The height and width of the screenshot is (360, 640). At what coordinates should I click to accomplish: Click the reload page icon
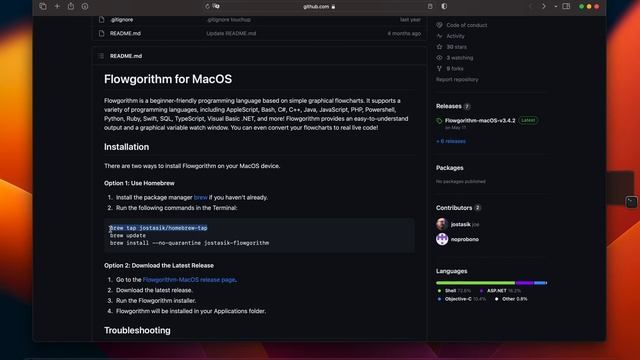pyautogui.click(x=207, y=7)
